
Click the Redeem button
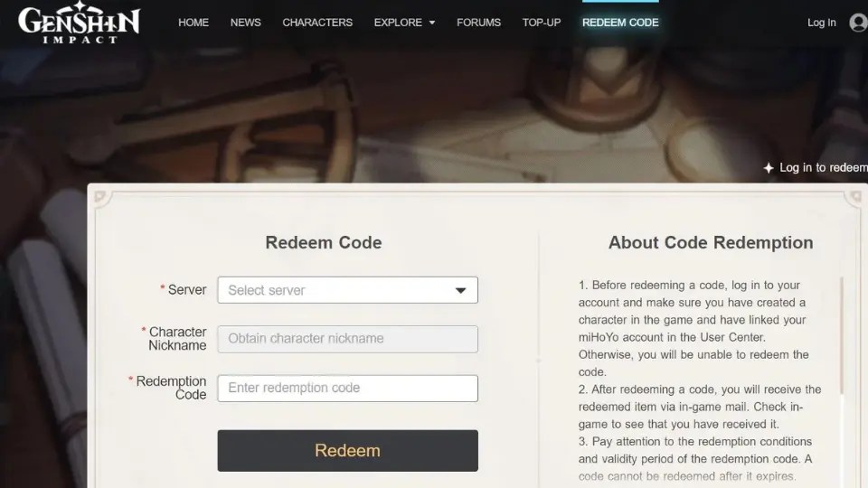coord(347,450)
